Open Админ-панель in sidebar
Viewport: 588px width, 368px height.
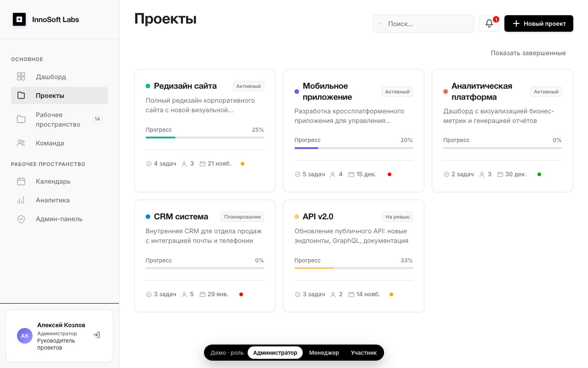[60, 219]
